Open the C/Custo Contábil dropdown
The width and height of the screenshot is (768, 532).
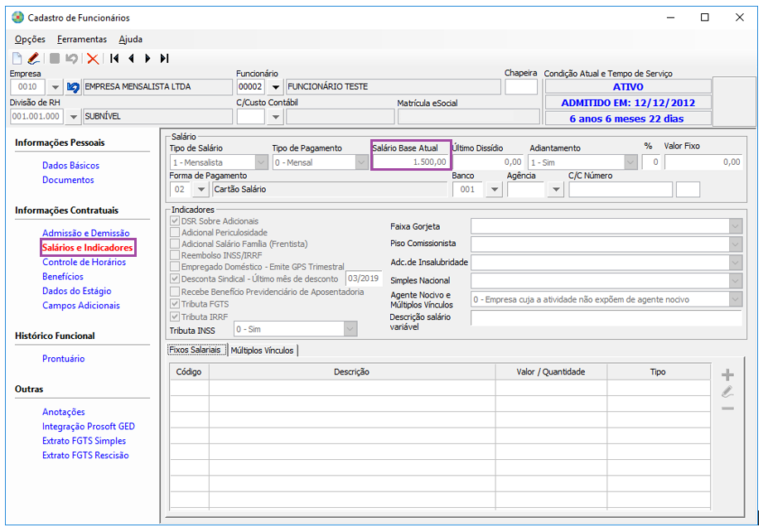coord(276,117)
